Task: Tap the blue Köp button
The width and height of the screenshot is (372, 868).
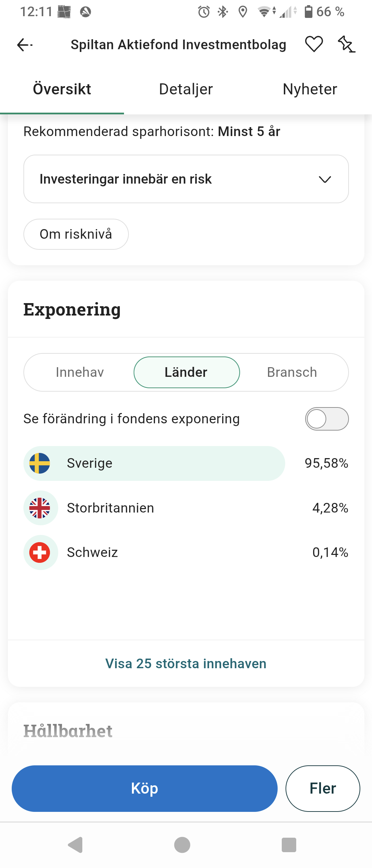Action: click(145, 788)
